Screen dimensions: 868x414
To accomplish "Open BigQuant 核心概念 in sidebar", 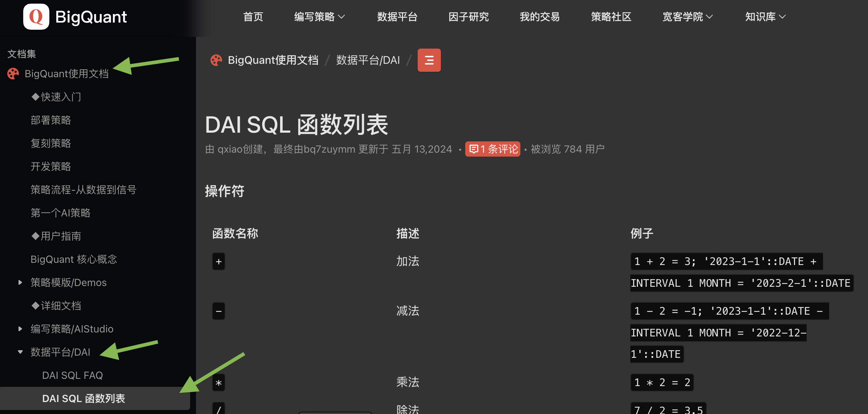I will pos(74,259).
